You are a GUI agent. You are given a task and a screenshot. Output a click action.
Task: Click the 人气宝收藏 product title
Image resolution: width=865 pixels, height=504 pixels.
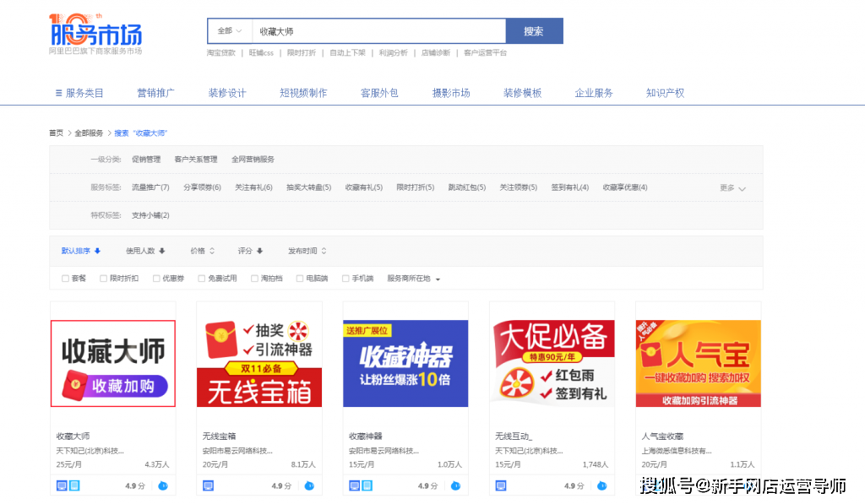click(x=662, y=436)
